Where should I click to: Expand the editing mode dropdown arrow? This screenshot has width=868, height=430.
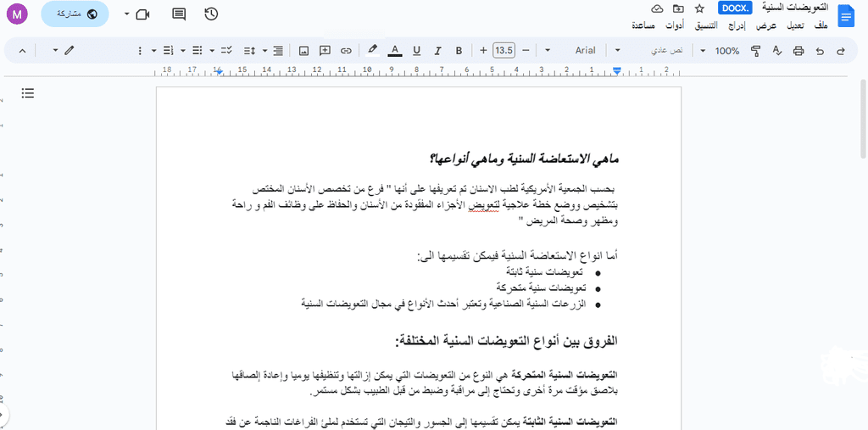coord(55,51)
